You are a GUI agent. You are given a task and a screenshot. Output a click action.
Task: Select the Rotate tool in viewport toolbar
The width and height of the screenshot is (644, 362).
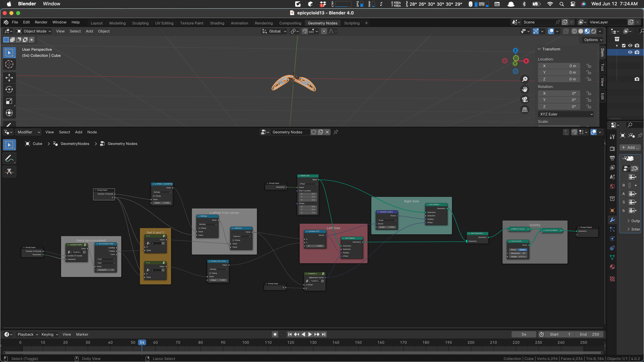pyautogui.click(x=9, y=89)
